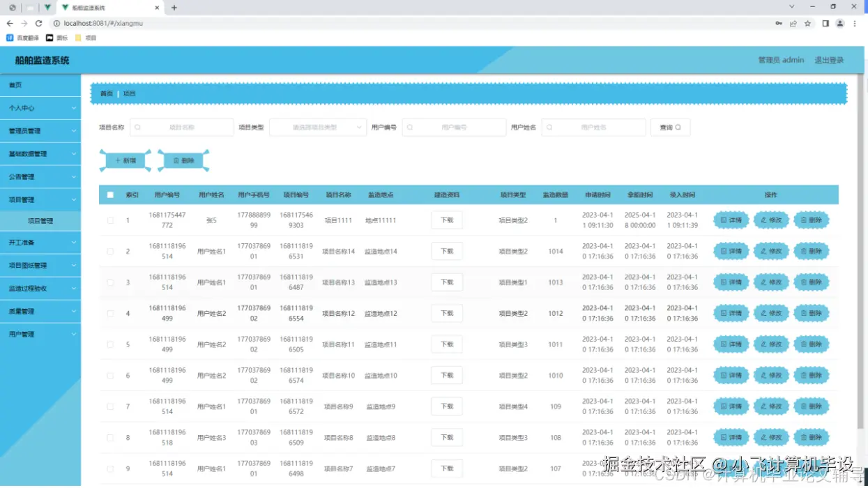The image size is (868, 488).
Task: View 详情 for 项目1111 row
Action: coord(731,220)
